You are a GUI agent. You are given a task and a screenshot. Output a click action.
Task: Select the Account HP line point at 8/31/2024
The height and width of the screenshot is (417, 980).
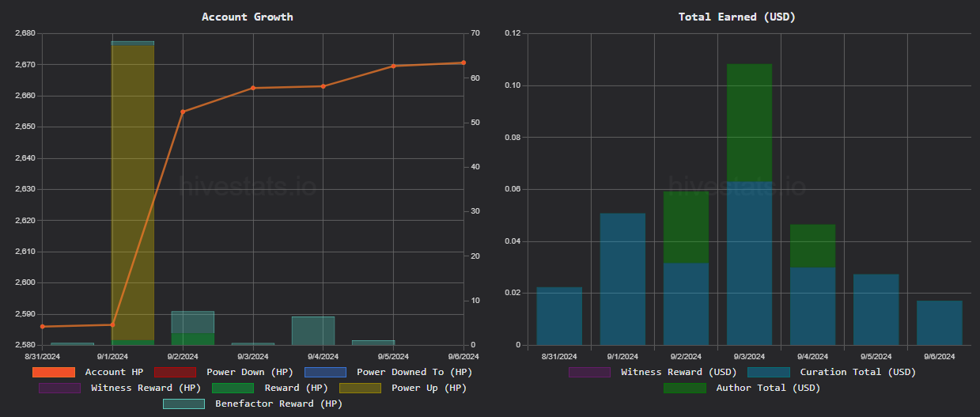[x=43, y=327]
